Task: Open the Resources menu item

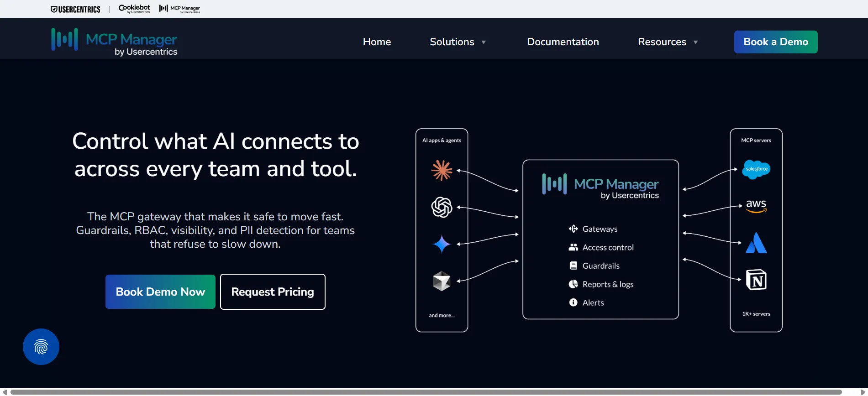Action: pyautogui.click(x=662, y=42)
